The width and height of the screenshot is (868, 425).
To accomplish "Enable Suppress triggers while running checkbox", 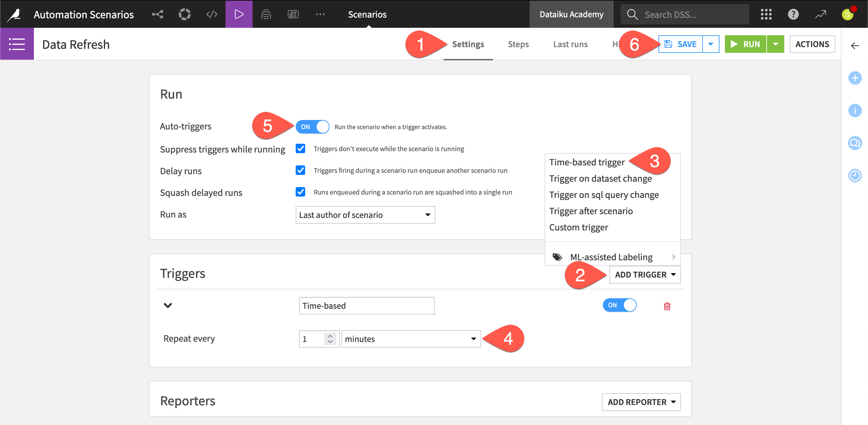I will coord(301,148).
